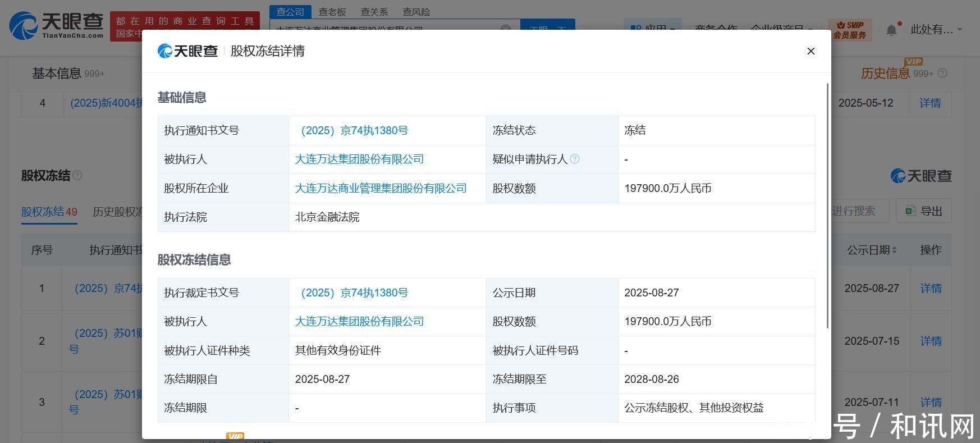Click the 冻结 status value
This screenshot has width=980, height=443.
click(635, 131)
